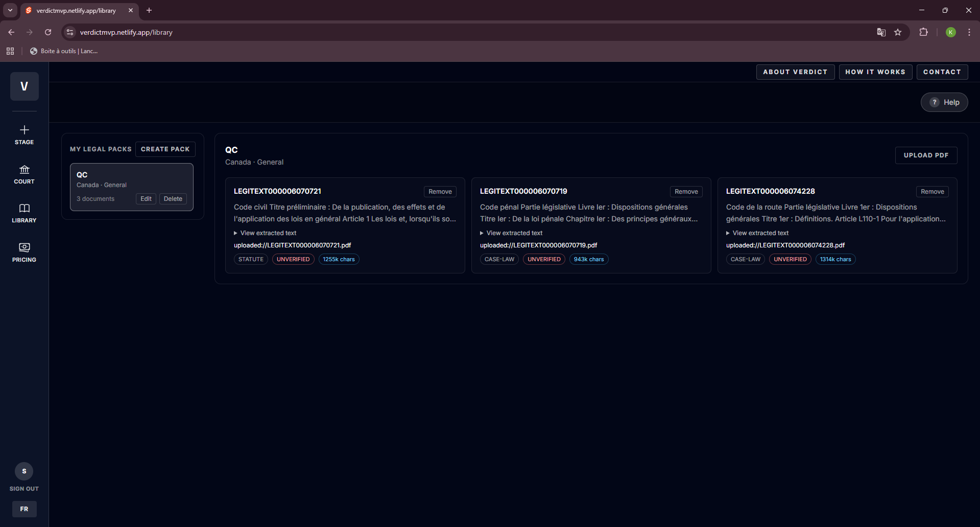Screen dimensions: 980x527
Task: Click the LEGITEXT000006070719 document title
Action: tap(523, 191)
